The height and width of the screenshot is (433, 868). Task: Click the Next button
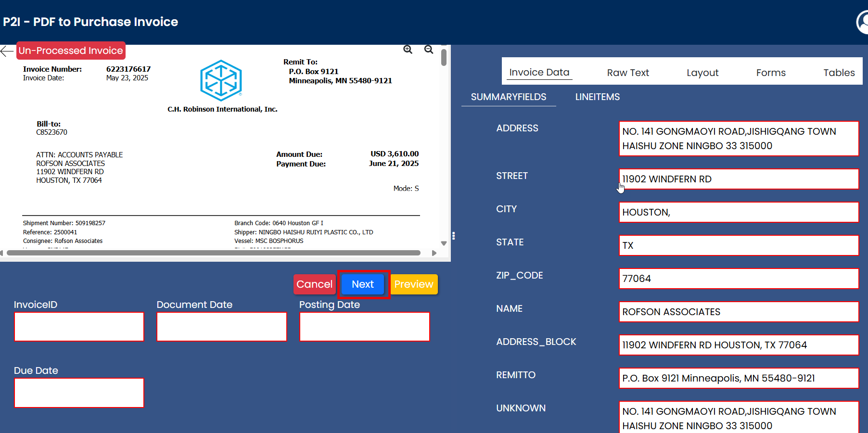(363, 284)
